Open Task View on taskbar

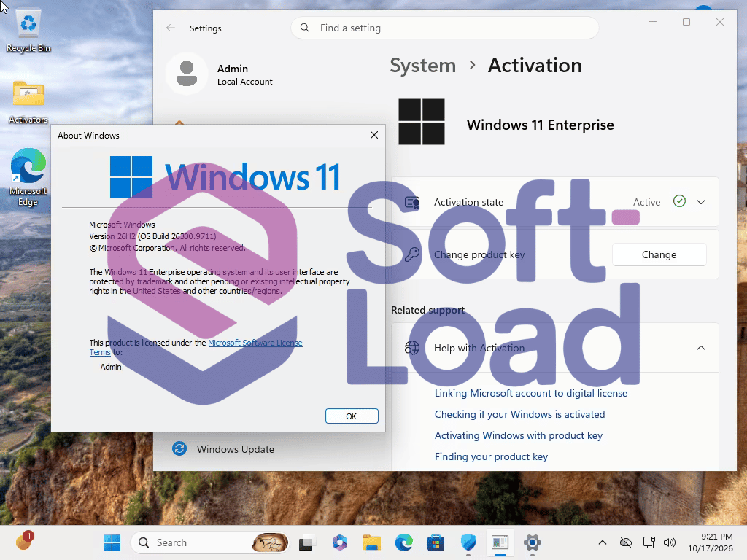[307, 542]
